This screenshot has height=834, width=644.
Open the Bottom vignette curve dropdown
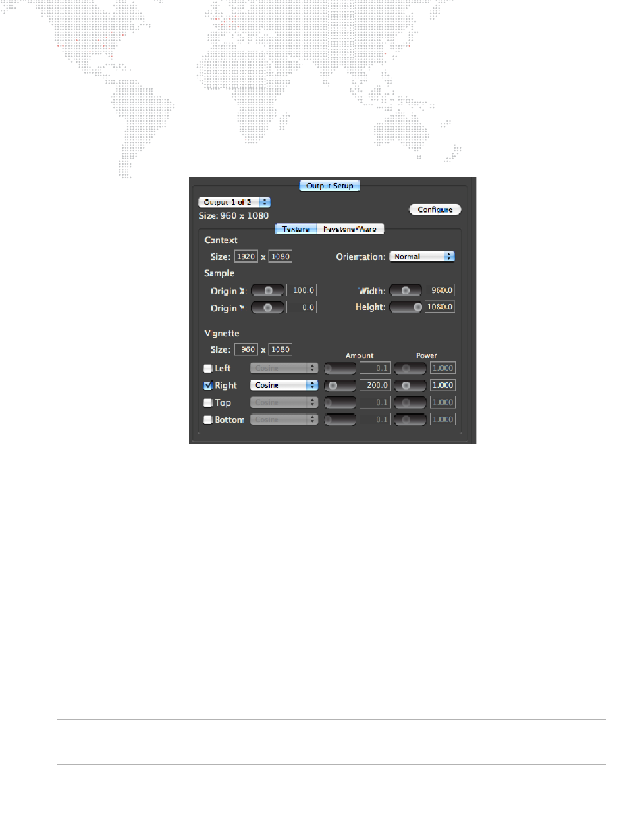pos(284,419)
